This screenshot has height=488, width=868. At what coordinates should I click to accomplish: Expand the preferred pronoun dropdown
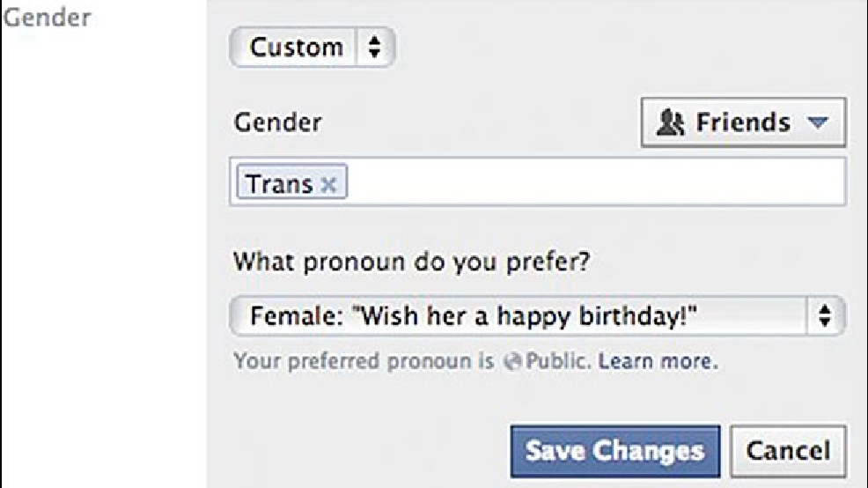(x=537, y=315)
